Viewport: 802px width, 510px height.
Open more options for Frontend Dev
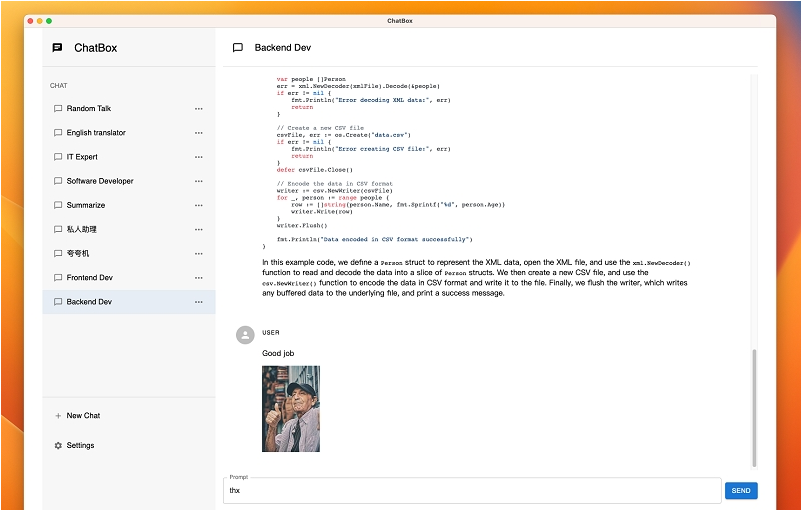click(198, 278)
